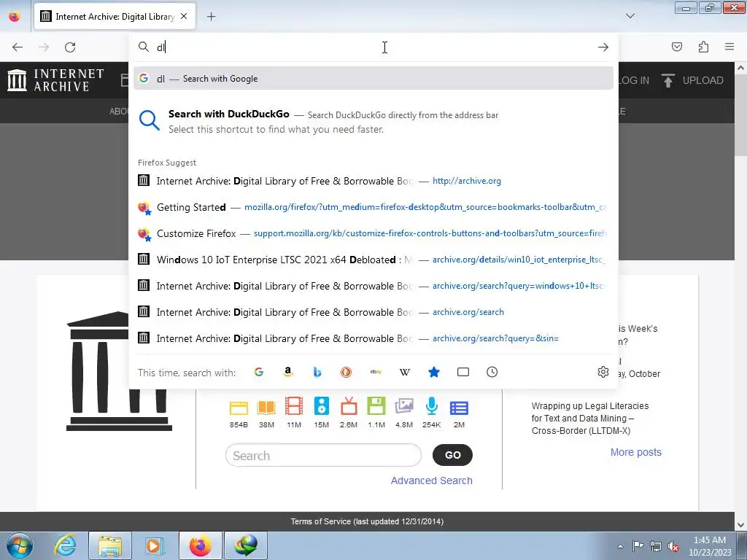
Task: Open Windows 10 IoT Enterprise LTSC suggestion
Action: pos(373,260)
